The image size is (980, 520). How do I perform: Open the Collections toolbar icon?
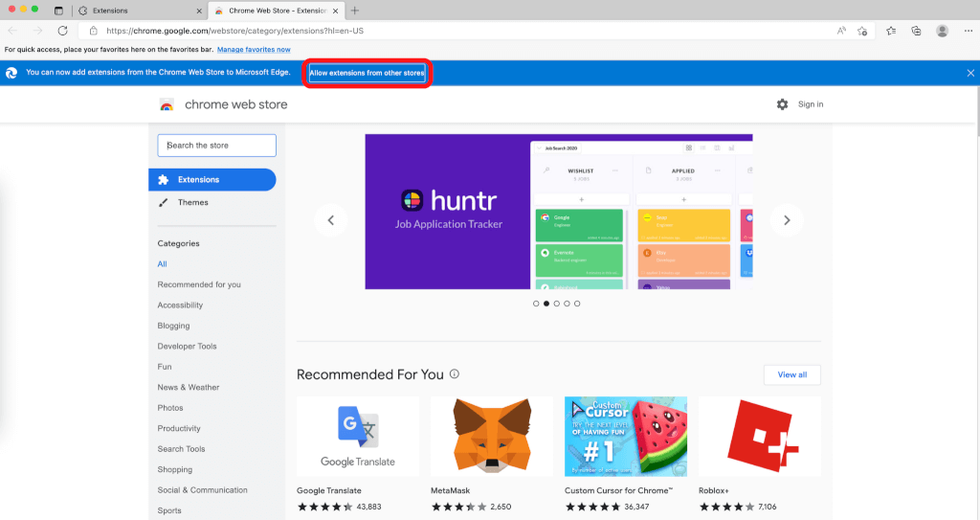click(x=916, y=31)
